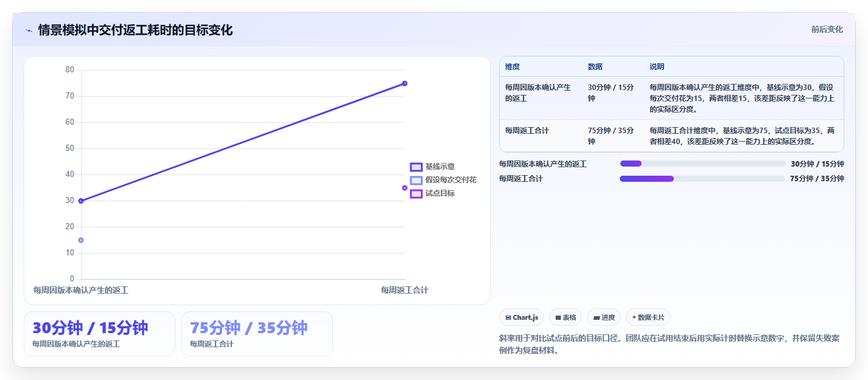The width and height of the screenshot is (868, 380).
Task: Click the x-axis label 每周返工合计
Action: click(404, 291)
